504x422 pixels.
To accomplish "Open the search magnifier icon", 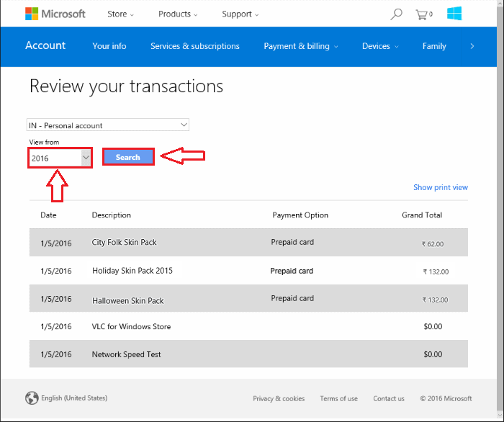I will pyautogui.click(x=396, y=14).
